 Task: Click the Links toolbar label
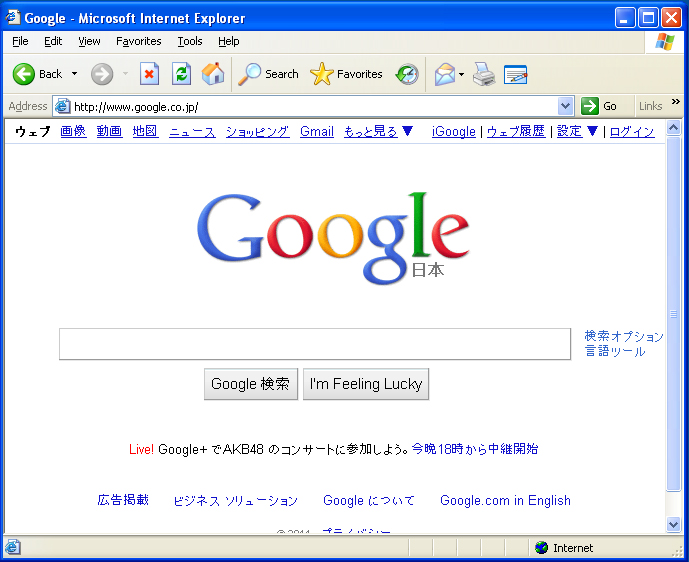pos(650,106)
